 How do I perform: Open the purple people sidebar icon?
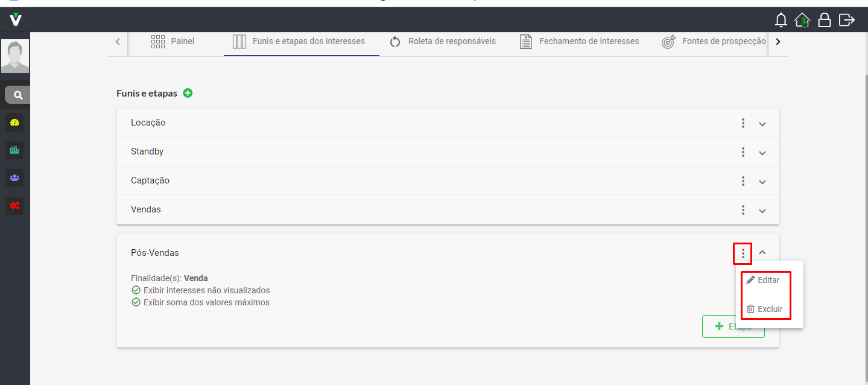(15, 178)
